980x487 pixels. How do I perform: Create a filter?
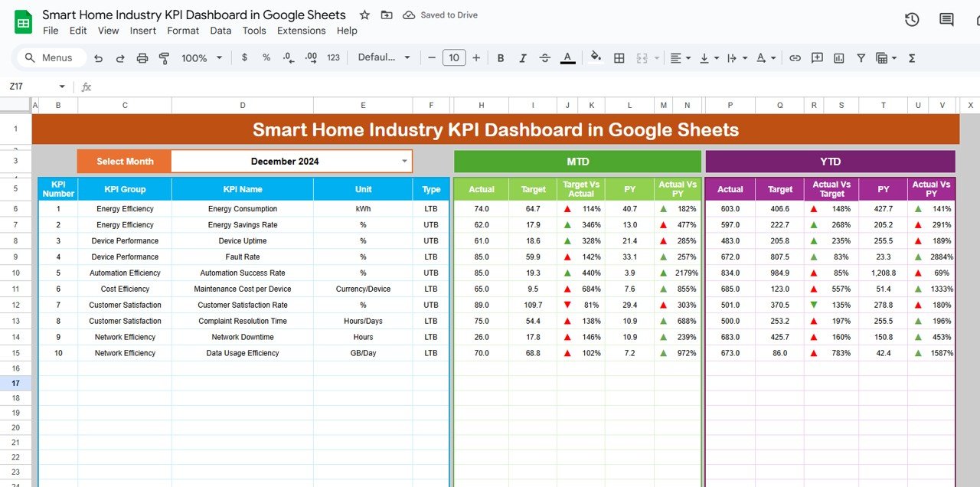click(861, 58)
